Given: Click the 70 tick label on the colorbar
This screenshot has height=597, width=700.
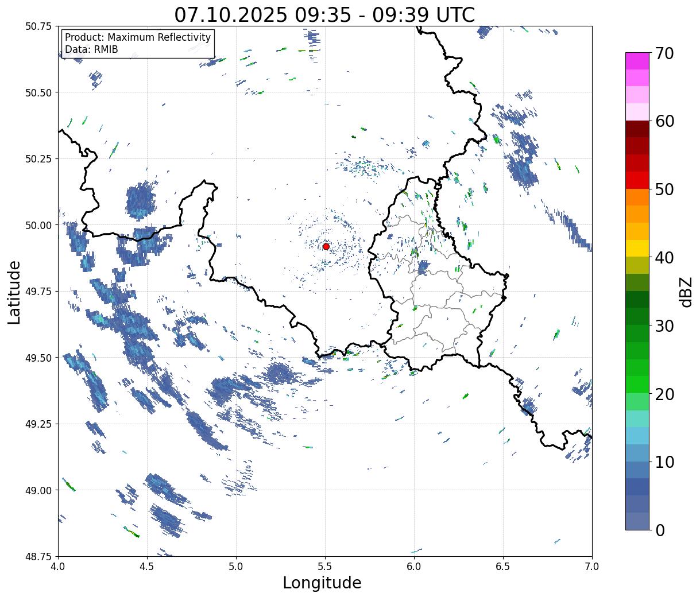Looking at the screenshot, I should (x=664, y=53).
